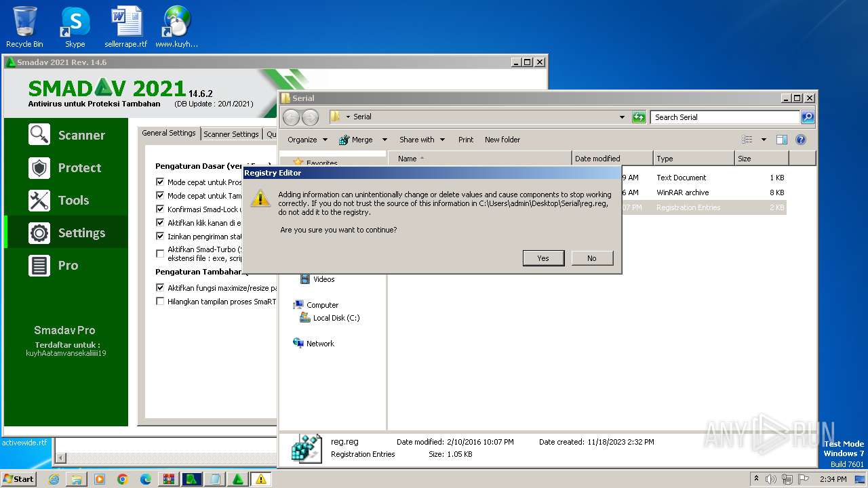This screenshot has width=868, height=488.
Task: Click Print in Explorer toolbar
Action: point(466,140)
